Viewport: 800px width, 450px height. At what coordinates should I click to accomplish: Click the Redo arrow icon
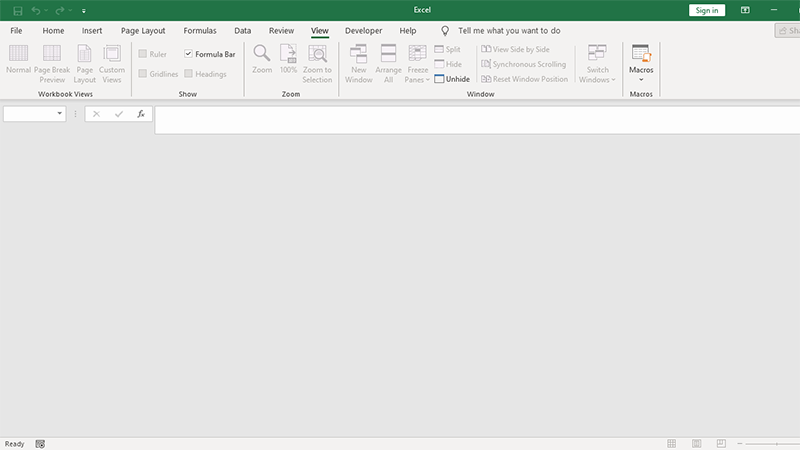60,11
